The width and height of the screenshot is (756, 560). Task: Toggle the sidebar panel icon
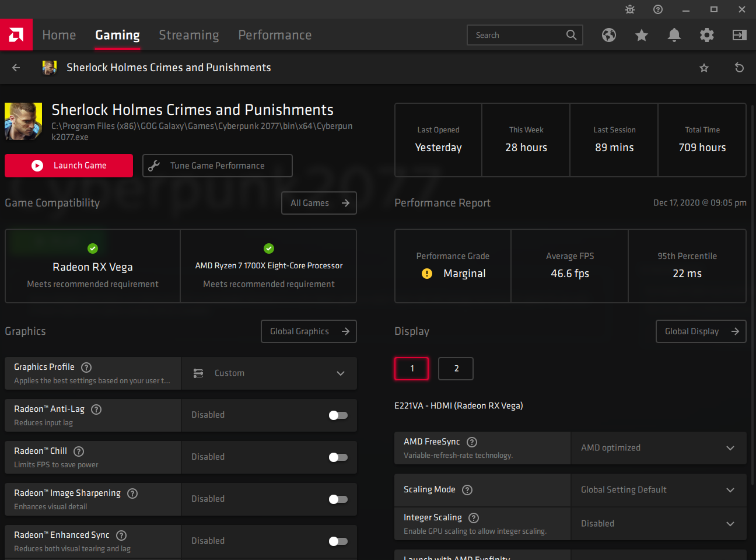pyautogui.click(x=740, y=35)
